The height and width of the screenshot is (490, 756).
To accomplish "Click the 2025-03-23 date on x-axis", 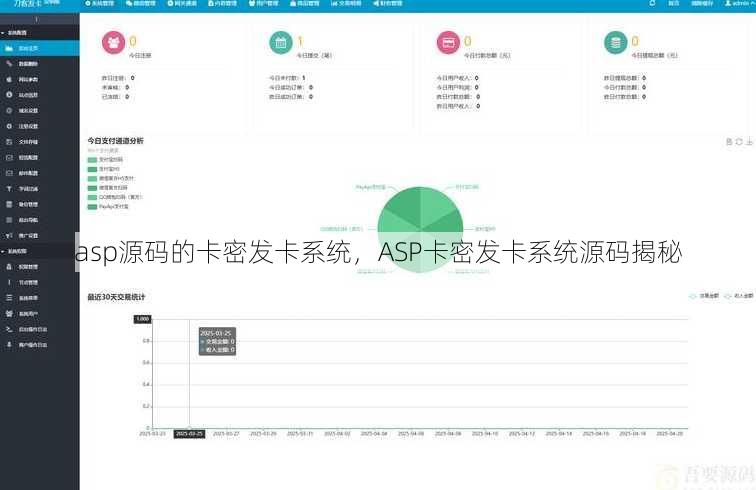I will (152, 434).
